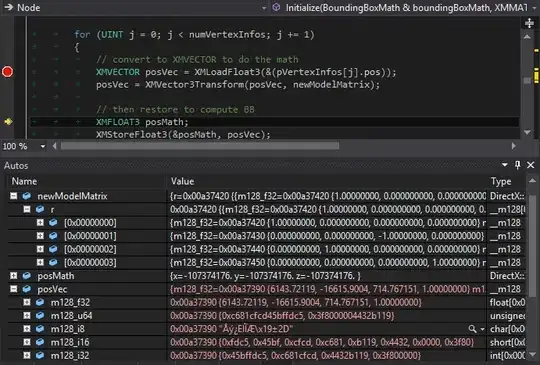This screenshot has height=365, width=540.
Task: Collapse the r member node
Action: (x=27, y=209)
